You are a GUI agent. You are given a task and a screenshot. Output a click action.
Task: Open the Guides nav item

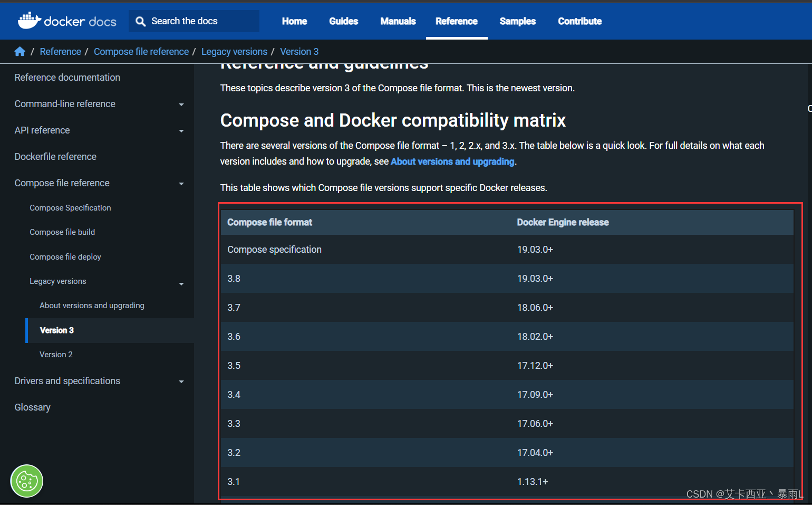[344, 21]
